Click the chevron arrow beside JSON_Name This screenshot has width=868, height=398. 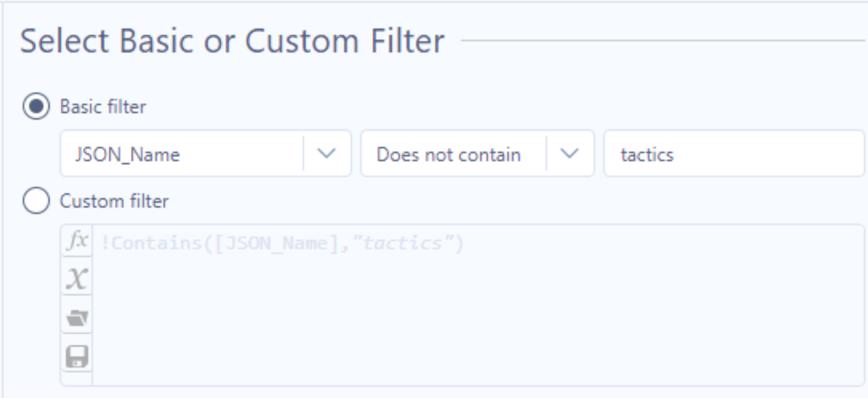pos(327,154)
